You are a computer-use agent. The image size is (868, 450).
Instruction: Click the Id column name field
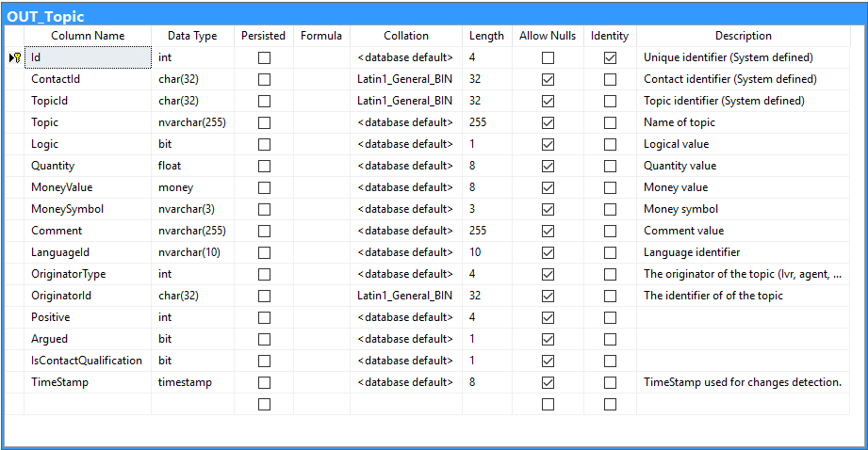coord(88,57)
